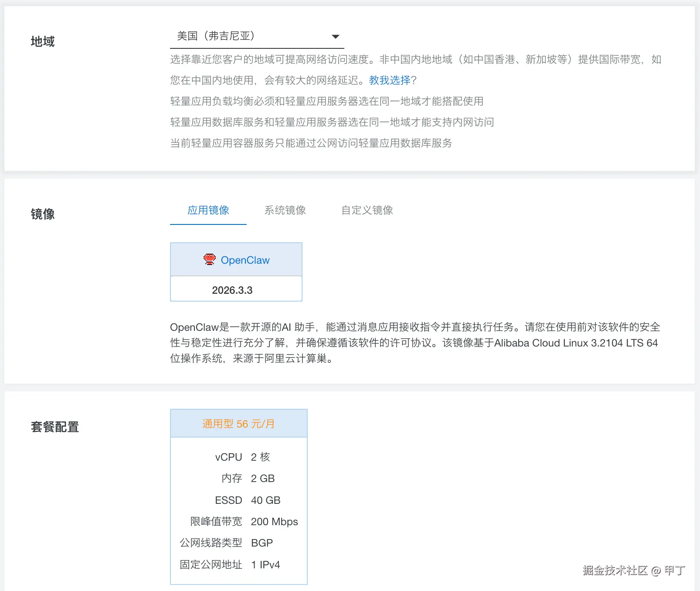Click the note about 轻量应用负载均衡 region matching
Screen dimensions: 700x591
tap(327, 101)
